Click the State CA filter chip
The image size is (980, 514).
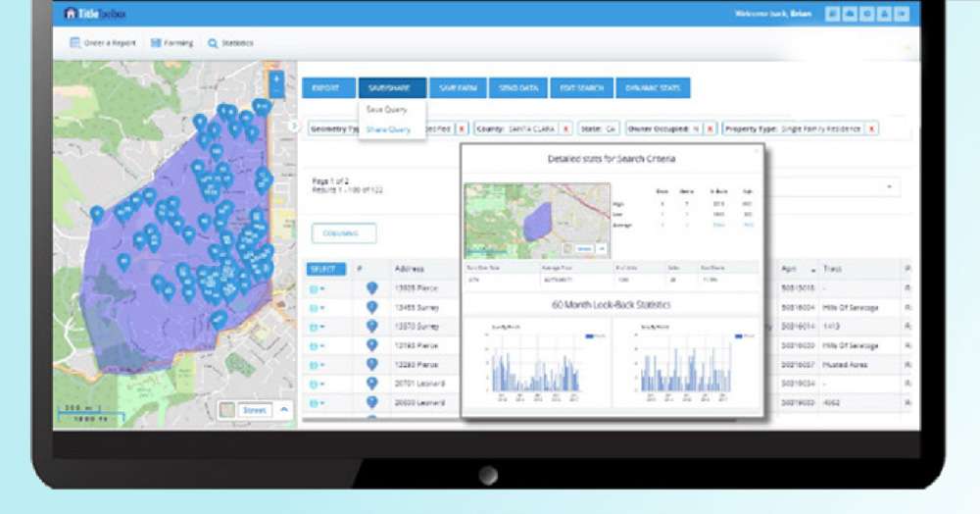[x=598, y=128]
